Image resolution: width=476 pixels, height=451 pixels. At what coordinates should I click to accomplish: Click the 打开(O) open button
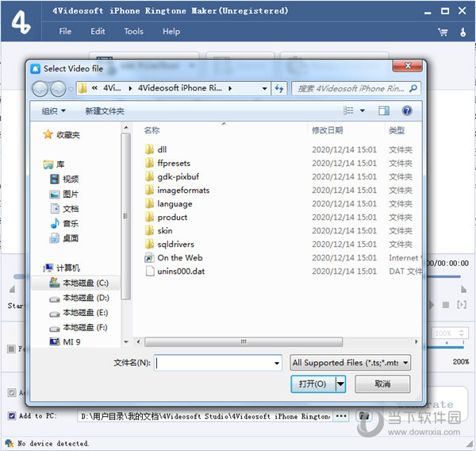click(313, 384)
